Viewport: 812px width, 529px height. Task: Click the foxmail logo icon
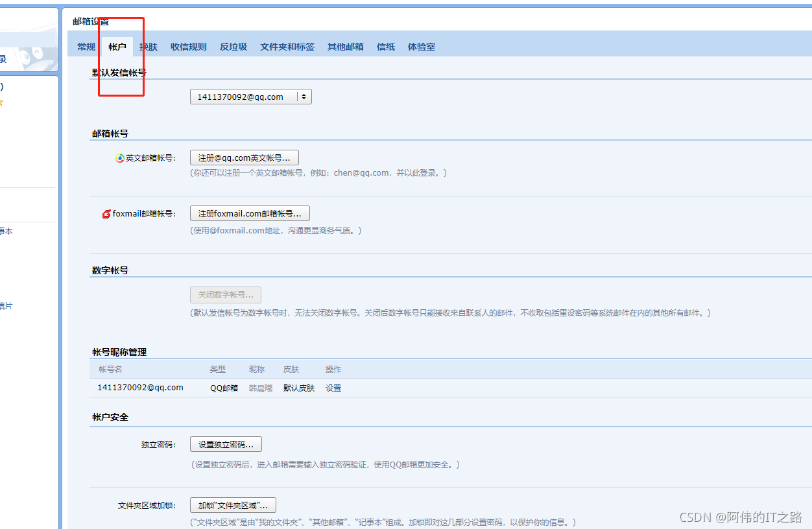click(x=106, y=214)
